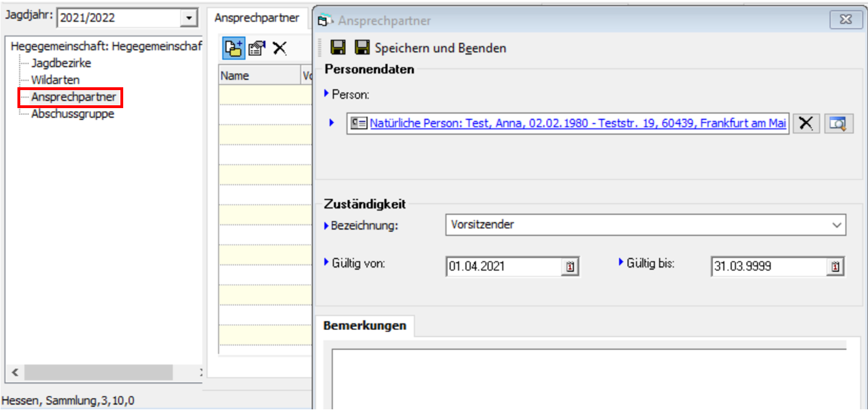Click the Gültig von date field
The height and width of the screenshot is (411, 868).
coord(503,267)
